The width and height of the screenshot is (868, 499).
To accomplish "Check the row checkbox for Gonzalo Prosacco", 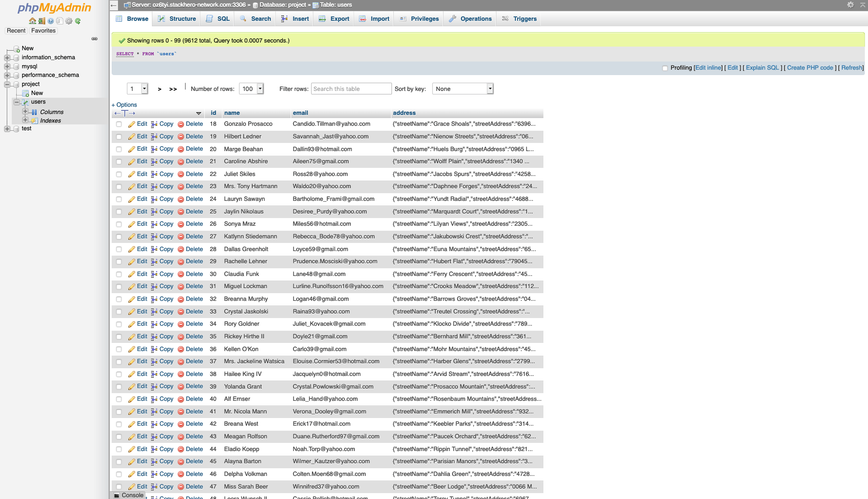I will [x=119, y=124].
